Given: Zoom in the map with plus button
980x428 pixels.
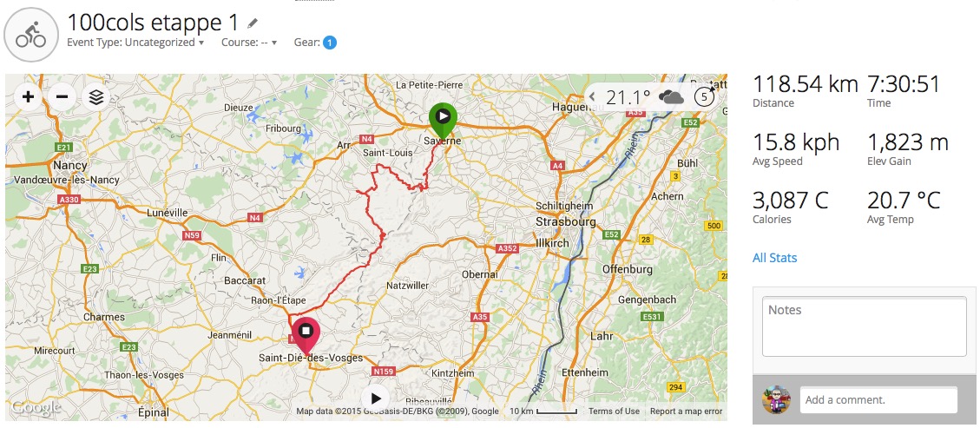Looking at the screenshot, I should coord(28,97).
